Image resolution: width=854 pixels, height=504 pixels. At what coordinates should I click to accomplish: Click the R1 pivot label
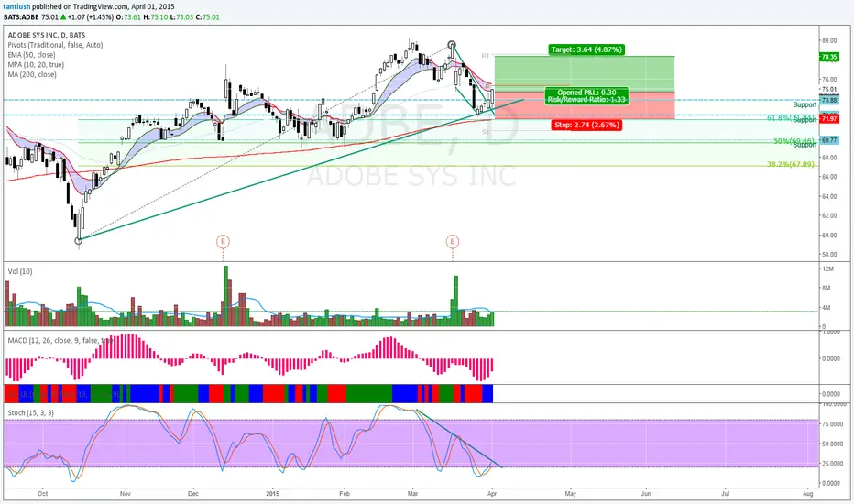tap(486, 56)
